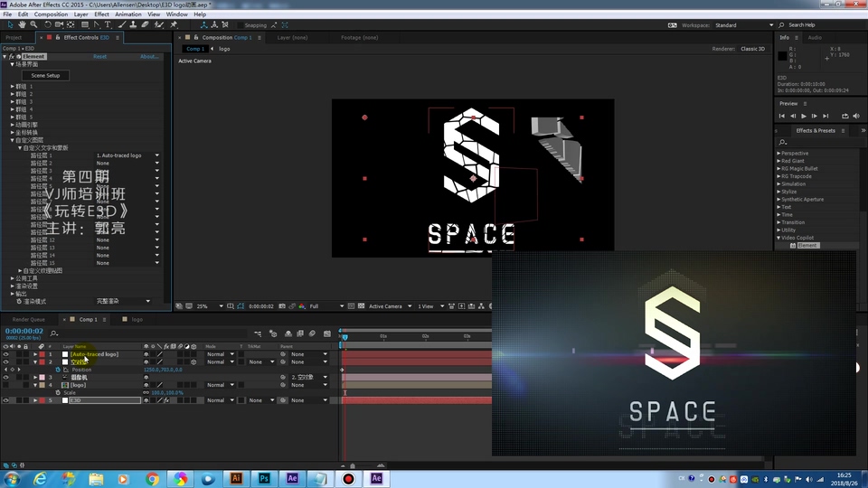868x488 pixels.
Task: Select the Pen tool in toolbar
Action: (97, 25)
